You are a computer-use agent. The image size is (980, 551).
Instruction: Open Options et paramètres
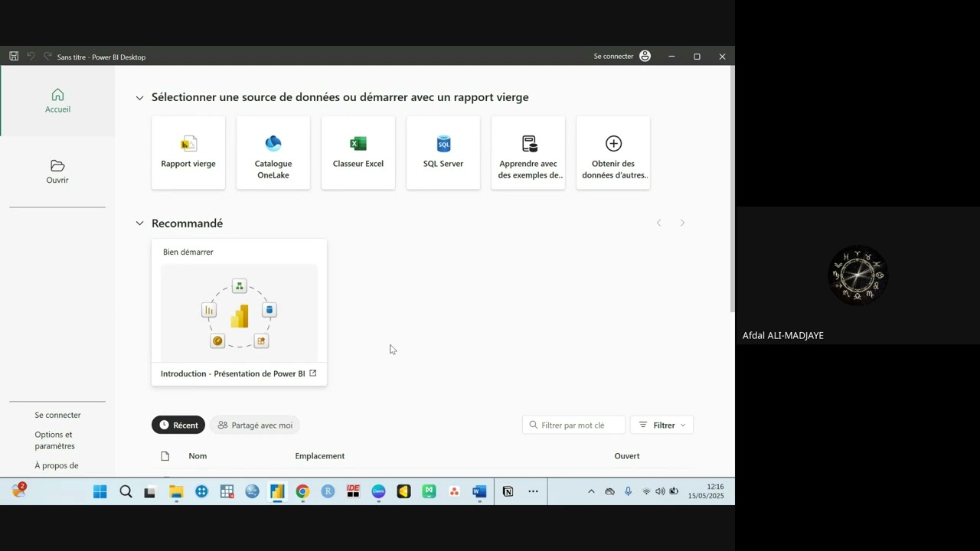click(55, 440)
